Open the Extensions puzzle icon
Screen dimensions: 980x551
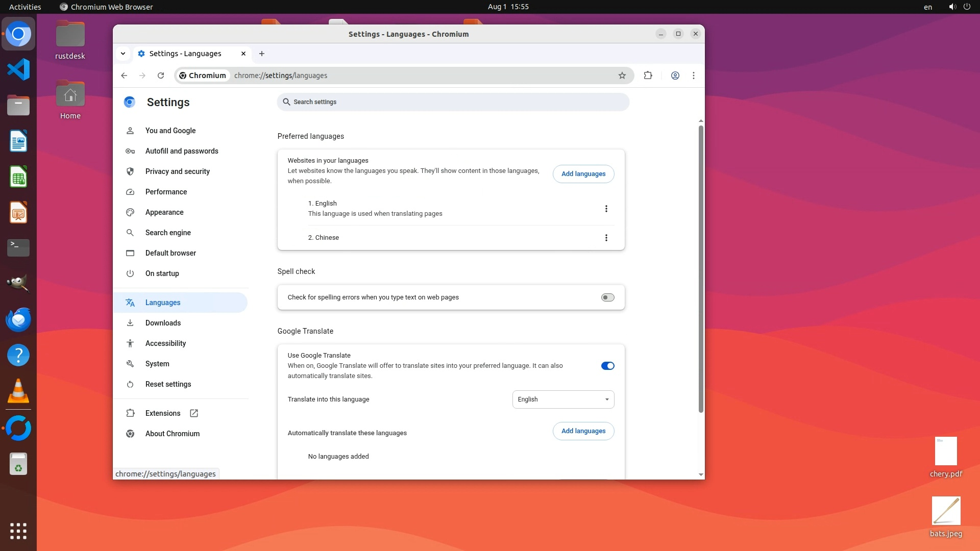(x=648, y=76)
